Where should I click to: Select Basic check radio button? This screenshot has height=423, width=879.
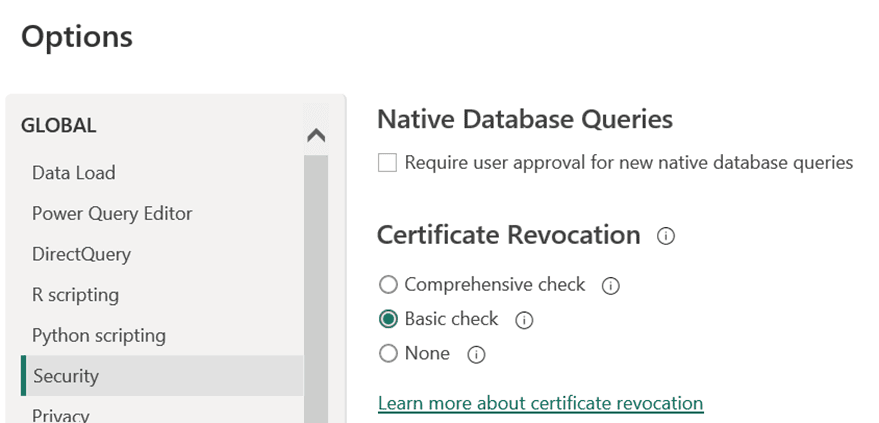[388, 319]
